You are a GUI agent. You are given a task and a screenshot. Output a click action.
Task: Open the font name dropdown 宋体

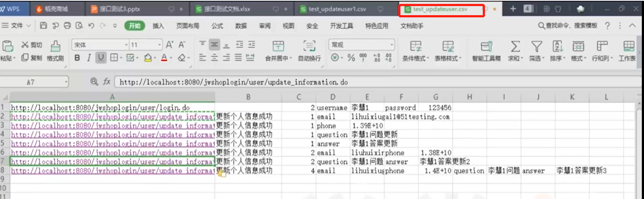pyautogui.click(x=126, y=45)
